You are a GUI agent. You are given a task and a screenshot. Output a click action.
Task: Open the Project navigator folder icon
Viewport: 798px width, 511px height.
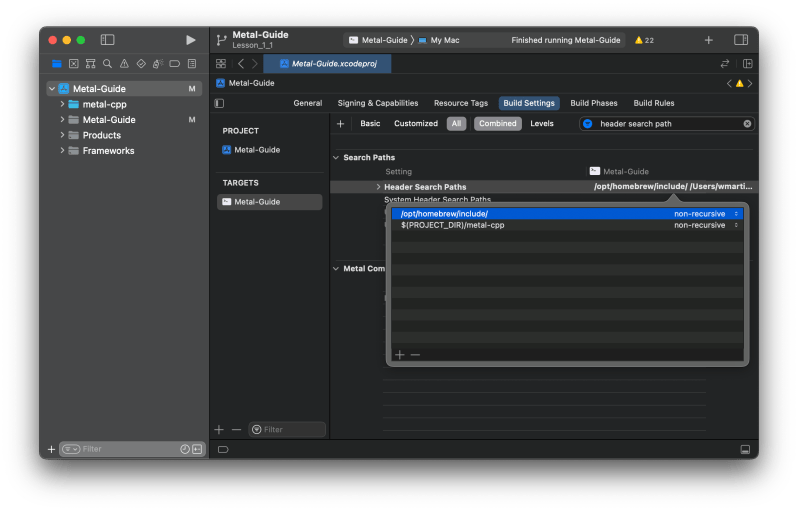56,64
